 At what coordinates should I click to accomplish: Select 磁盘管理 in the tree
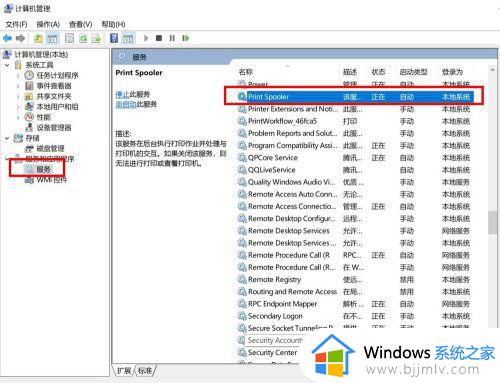click(50, 148)
